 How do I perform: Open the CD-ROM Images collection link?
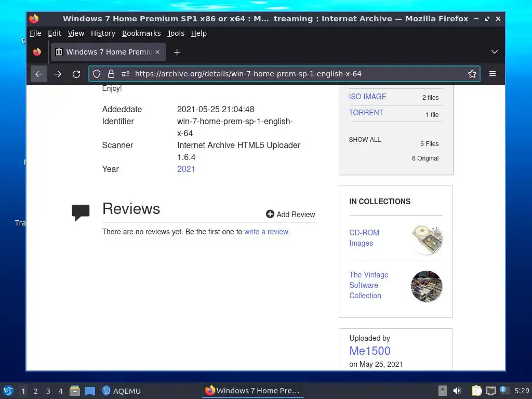click(x=364, y=238)
